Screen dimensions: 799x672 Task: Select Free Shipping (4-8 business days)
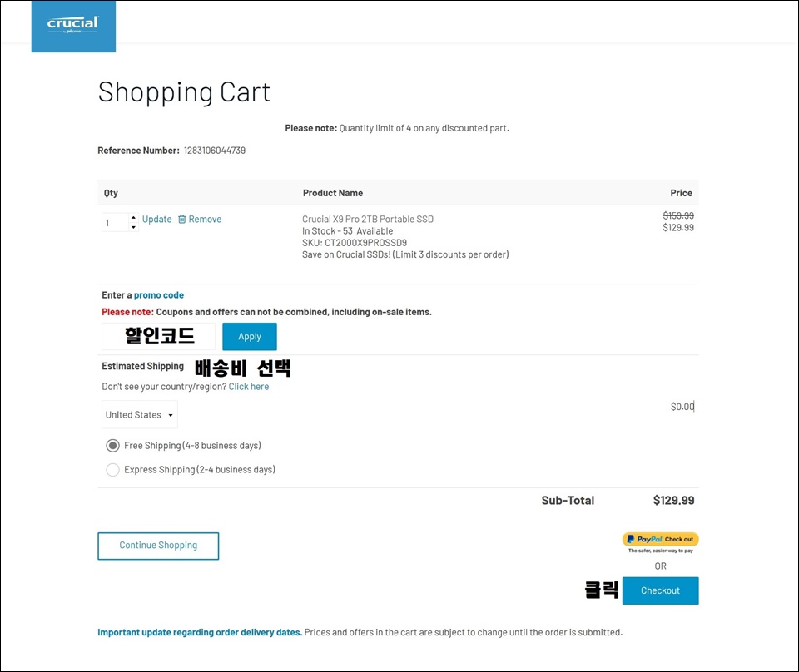coord(112,446)
